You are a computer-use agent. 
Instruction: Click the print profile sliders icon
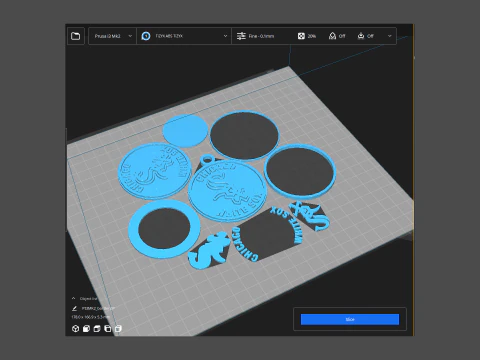(x=241, y=36)
